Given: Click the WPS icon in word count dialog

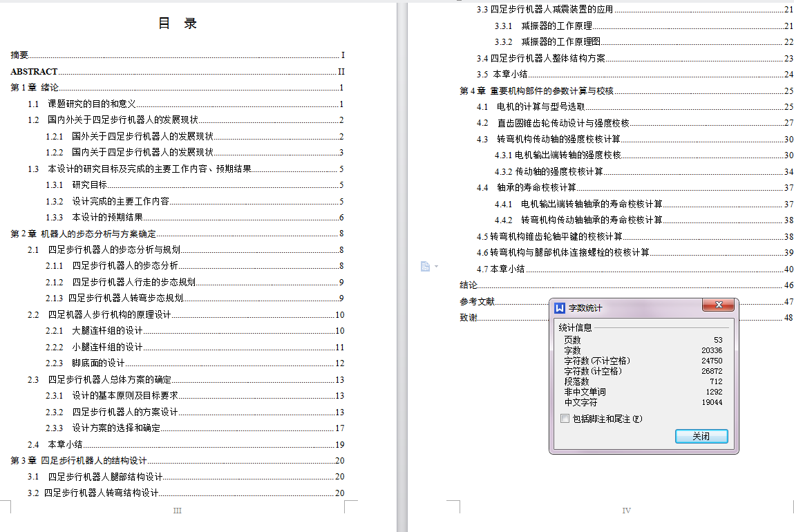Looking at the screenshot, I should 560,308.
